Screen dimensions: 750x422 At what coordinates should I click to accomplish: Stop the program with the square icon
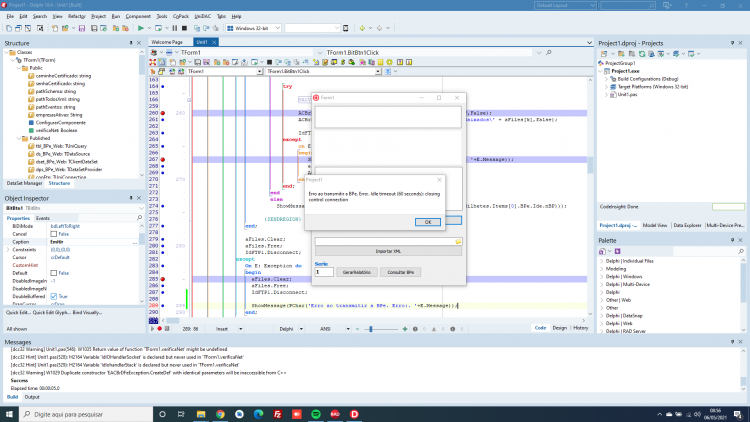click(184, 28)
